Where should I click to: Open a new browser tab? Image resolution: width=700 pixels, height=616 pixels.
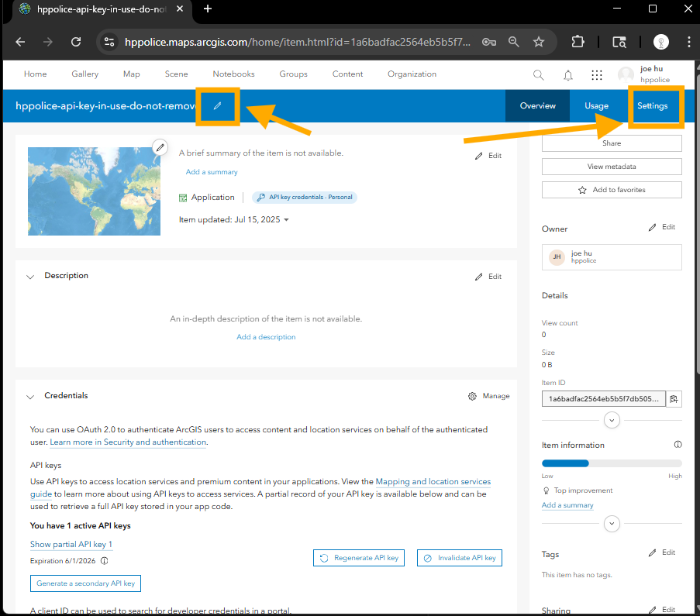coord(208,9)
